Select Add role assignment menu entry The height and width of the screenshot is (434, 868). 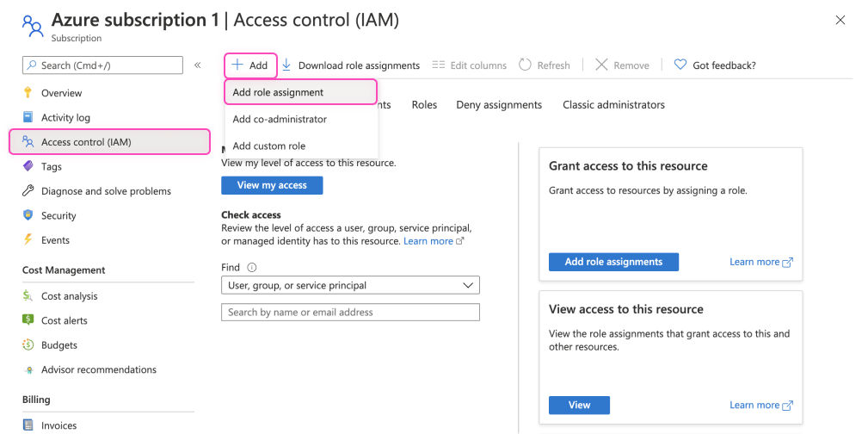pyautogui.click(x=278, y=92)
